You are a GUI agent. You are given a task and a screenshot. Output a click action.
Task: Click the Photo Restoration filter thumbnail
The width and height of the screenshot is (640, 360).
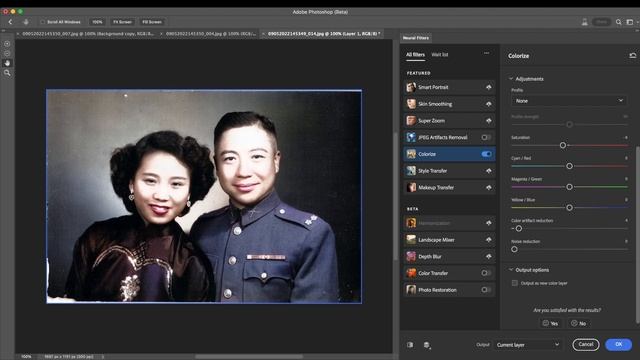coord(411,290)
